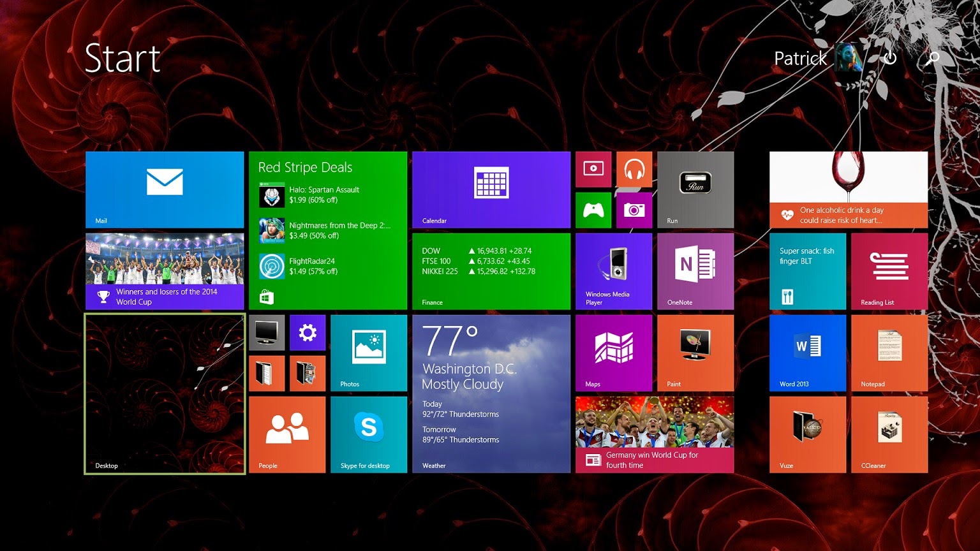980x551 pixels.
Task: Open the Calendar tile
Action: pos(491,189)
